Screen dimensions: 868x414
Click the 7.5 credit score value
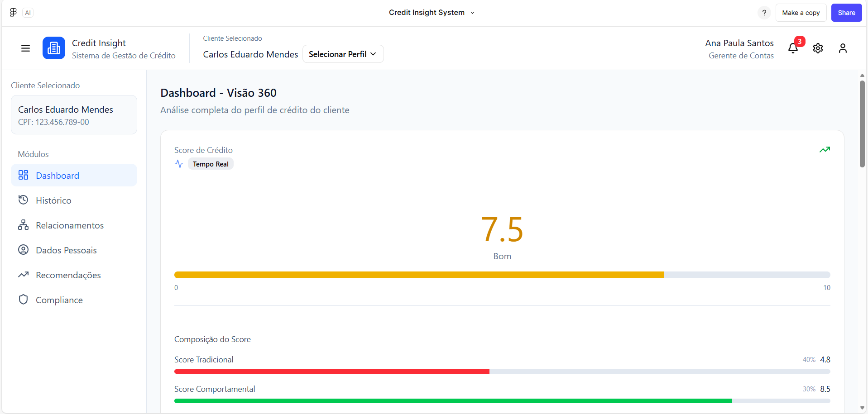502,230
